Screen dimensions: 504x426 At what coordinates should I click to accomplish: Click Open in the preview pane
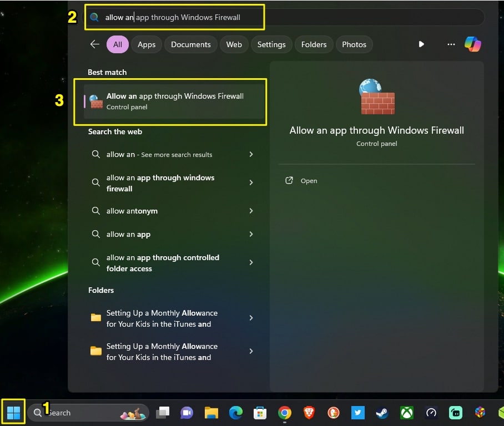click(301, 181)
